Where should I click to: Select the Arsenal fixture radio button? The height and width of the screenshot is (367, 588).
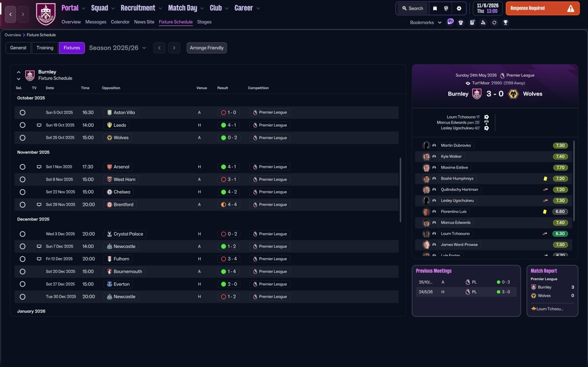pos(23,167)
